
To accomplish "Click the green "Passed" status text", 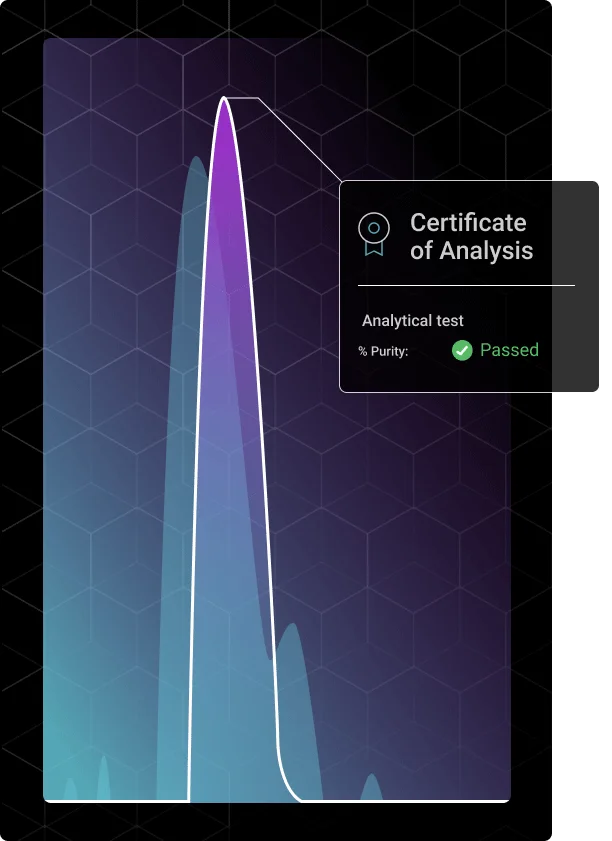I will 509,350.
